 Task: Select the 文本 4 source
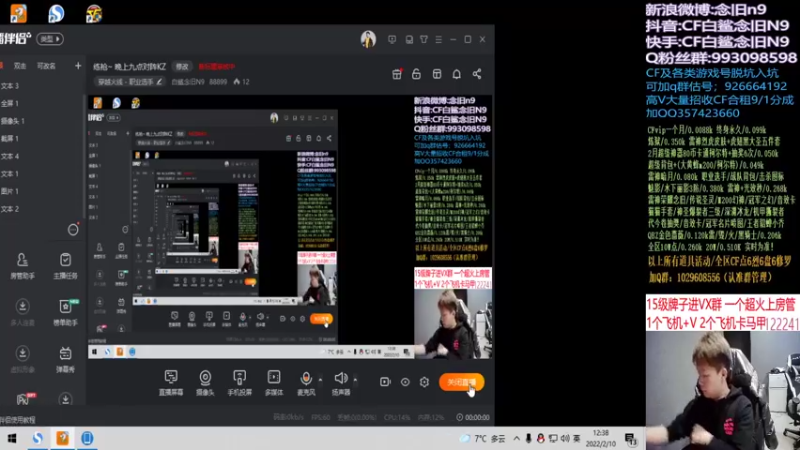click(x=10, y=156)
